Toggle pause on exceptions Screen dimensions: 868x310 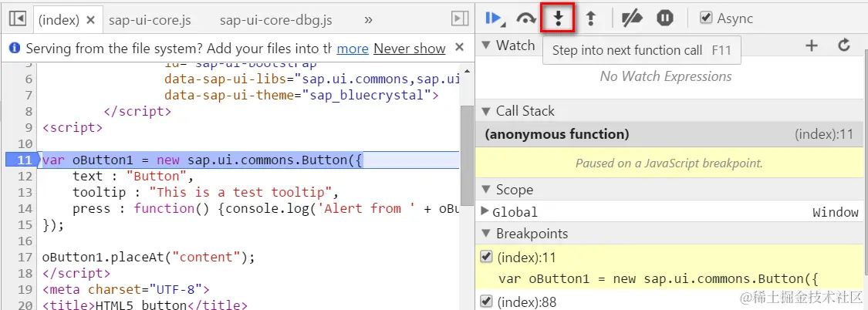pos(664,19)
